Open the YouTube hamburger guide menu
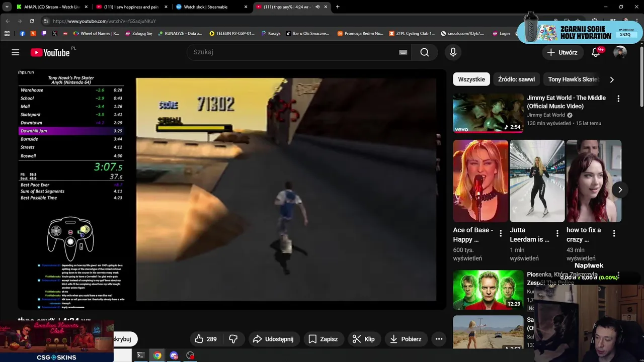The image size is (644, 362). (x=15, y=52)
